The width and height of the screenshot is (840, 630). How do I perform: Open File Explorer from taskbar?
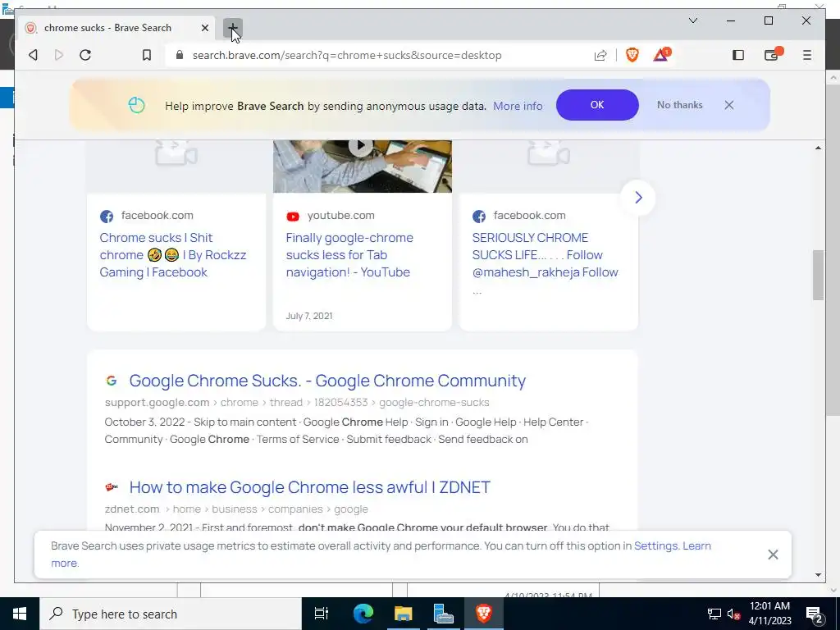click(403, 614)
